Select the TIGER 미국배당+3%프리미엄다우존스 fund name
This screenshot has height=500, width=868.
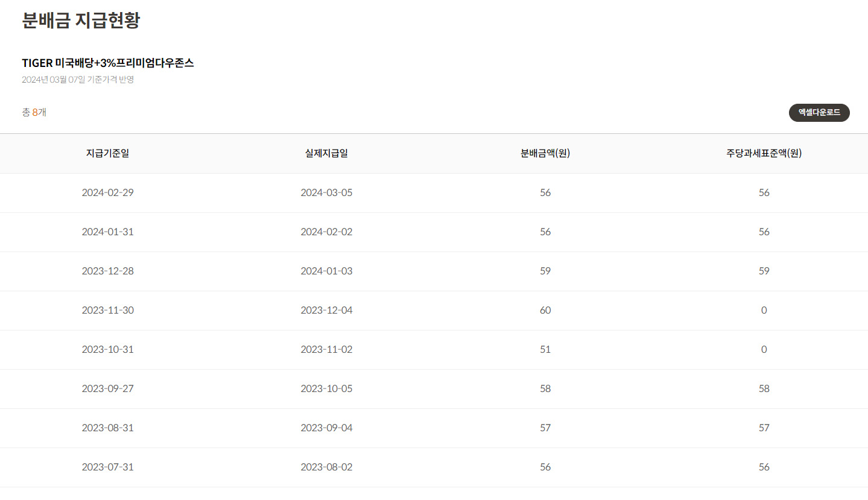(108, 63)
